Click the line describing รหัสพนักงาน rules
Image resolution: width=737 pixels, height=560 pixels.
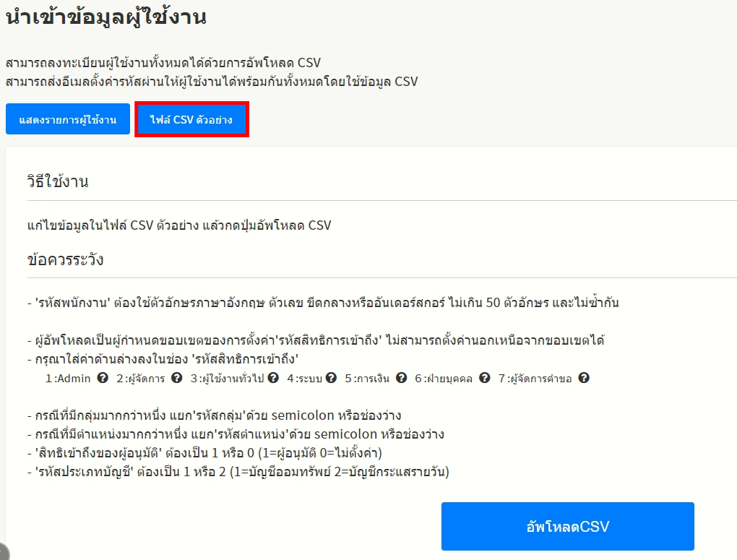[x=322, y=303]
